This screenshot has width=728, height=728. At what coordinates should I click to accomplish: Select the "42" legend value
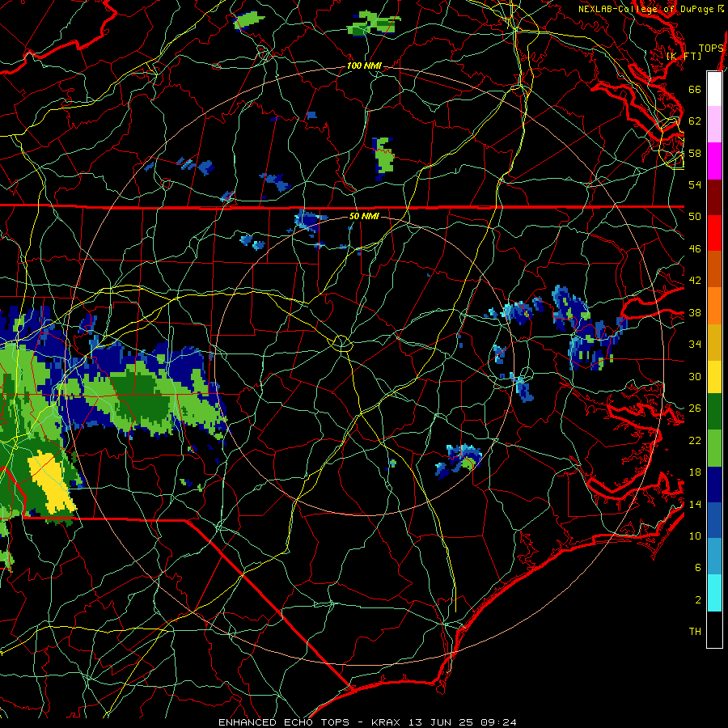(x=695, y=281)
